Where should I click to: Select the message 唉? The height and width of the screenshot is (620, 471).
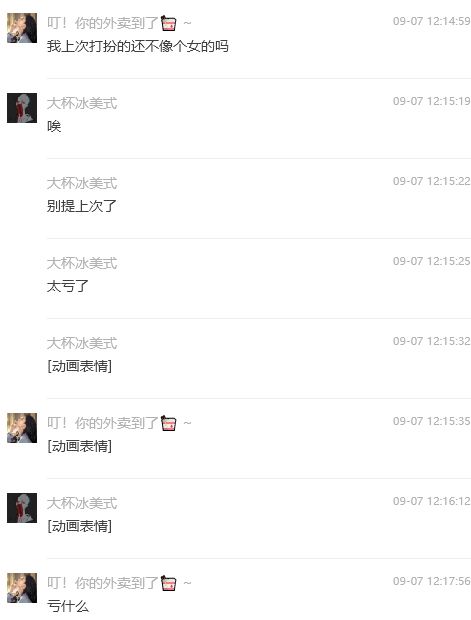(54, 127)
